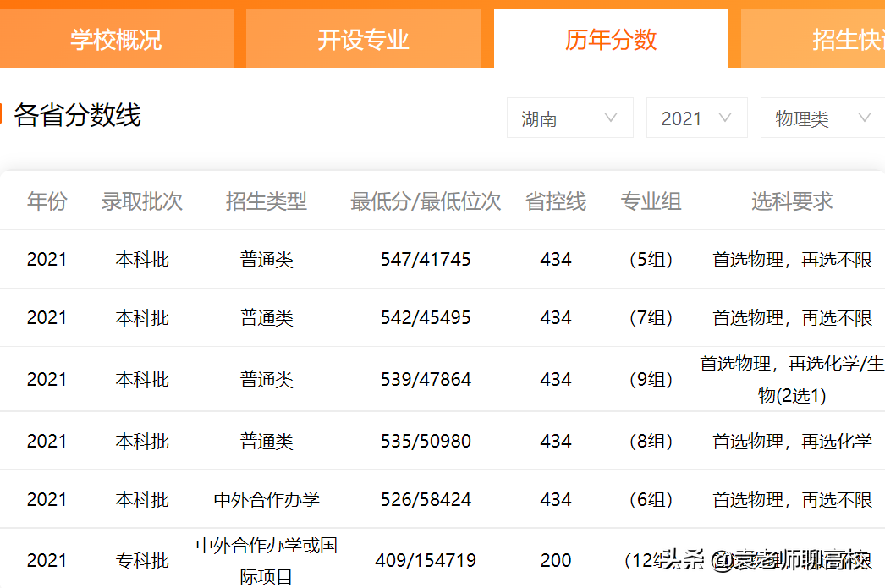This screenshot has height=588, width=885.
Task: Open the 湖南 province dropdown
Action: [569, 118]
